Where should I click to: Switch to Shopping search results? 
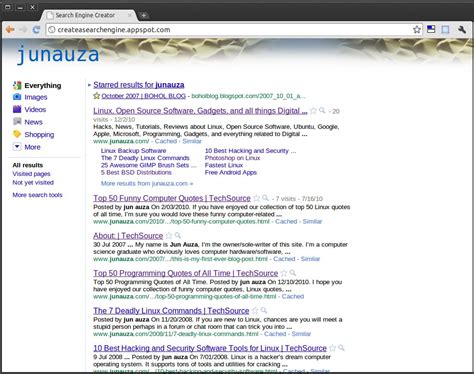coord(39,135)
